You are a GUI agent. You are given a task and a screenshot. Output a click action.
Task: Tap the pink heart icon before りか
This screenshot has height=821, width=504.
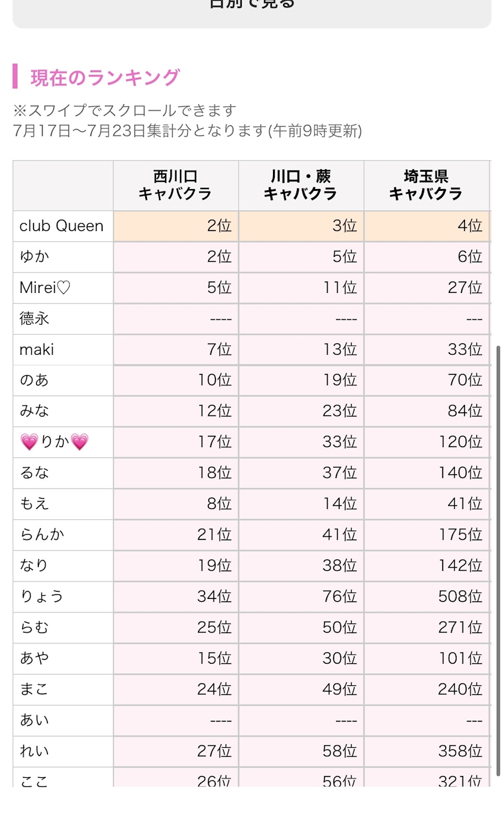click(29, 443)
